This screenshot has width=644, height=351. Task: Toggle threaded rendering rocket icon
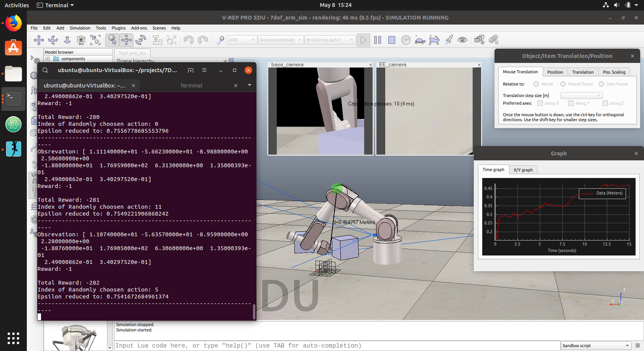[449, 40]
